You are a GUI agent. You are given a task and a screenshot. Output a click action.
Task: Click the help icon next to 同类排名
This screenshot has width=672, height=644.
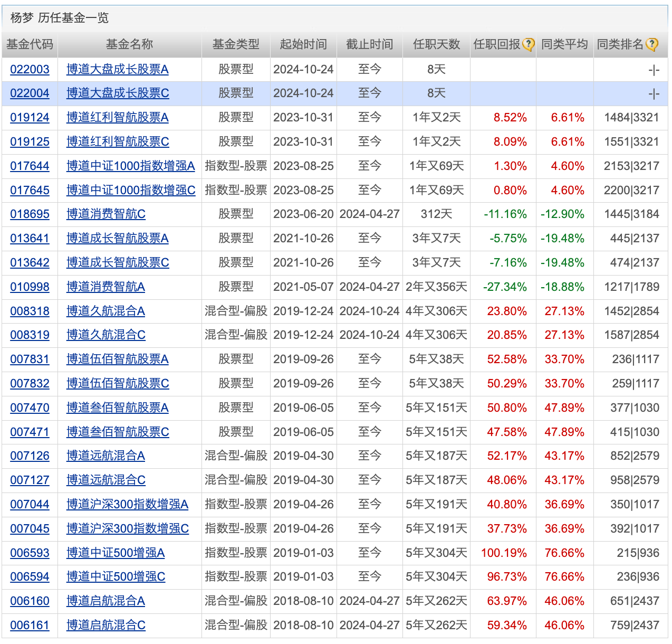click(652, 45)
